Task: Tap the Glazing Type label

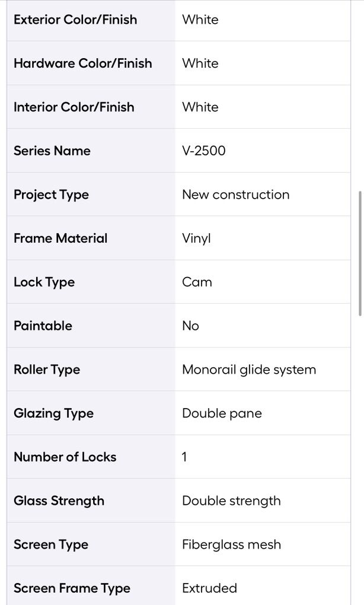Action: [53, 413]
